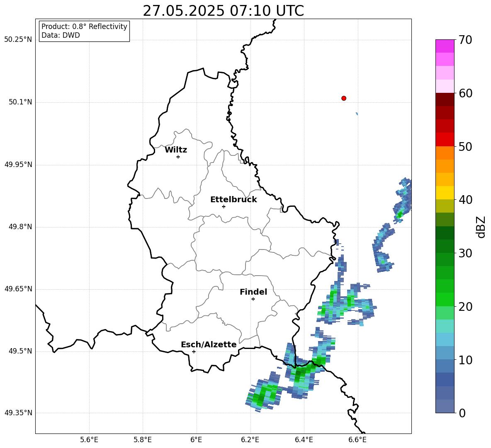
Task: Click the Data: DWD text
Action: coord(61,35)
